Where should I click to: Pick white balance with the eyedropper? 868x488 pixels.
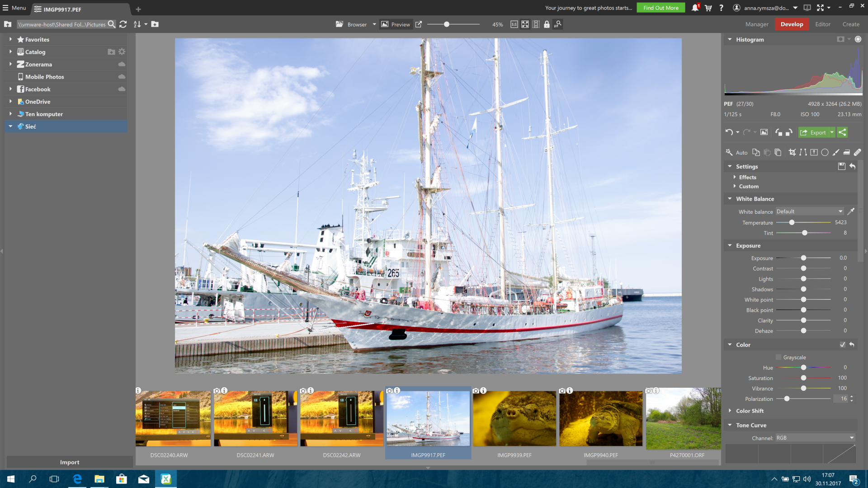pos(851,211)
